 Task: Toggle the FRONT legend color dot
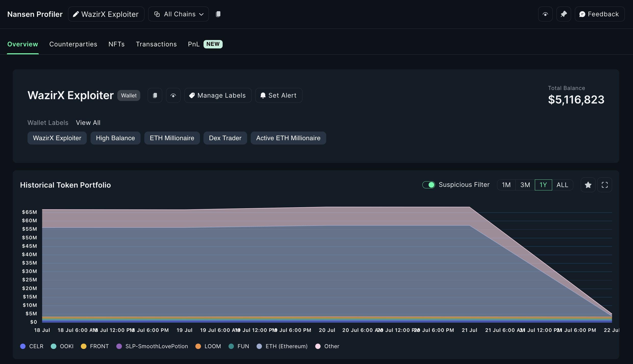(84, 346)
